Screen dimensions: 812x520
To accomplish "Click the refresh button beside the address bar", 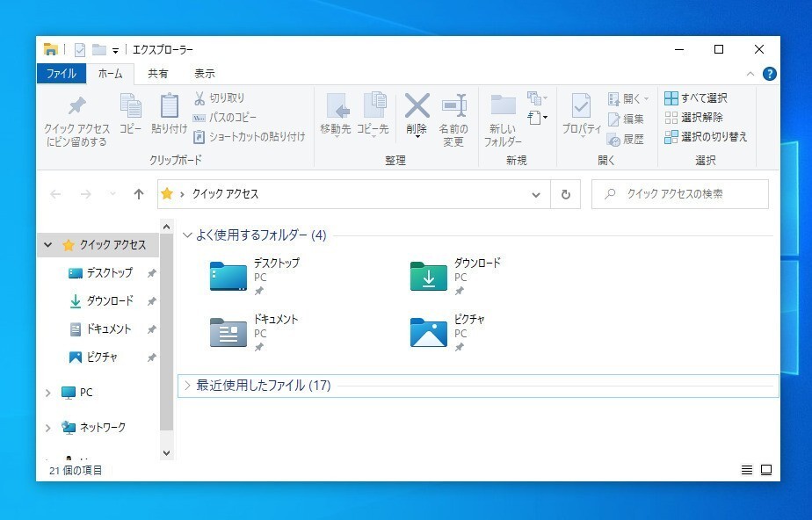I will pos(566,194).
